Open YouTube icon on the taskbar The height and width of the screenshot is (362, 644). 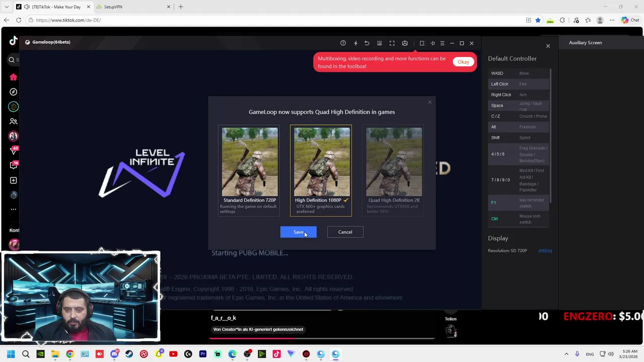tap(173, 354)
